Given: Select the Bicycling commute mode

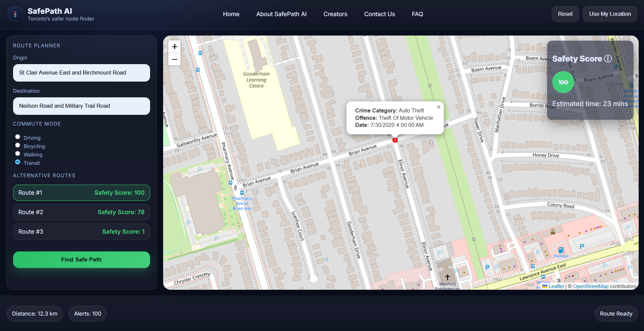Looking at the screenshot, I should (x=18, y=145).
